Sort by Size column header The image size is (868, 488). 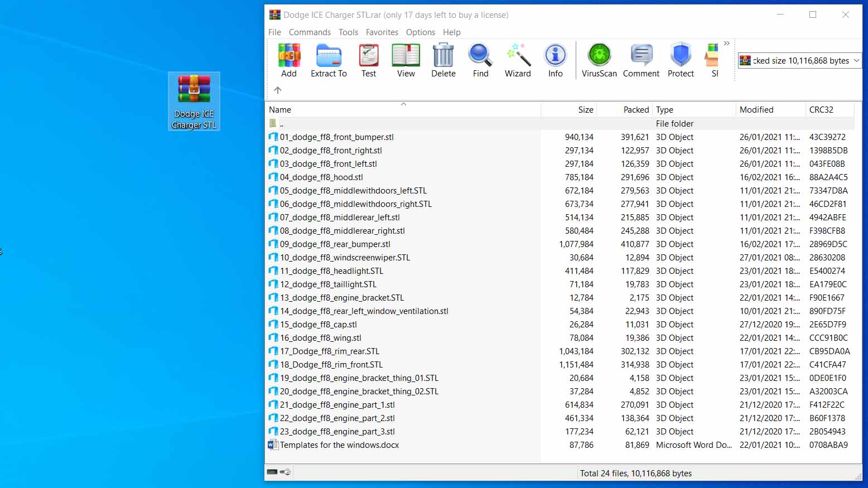click(569, 110)
